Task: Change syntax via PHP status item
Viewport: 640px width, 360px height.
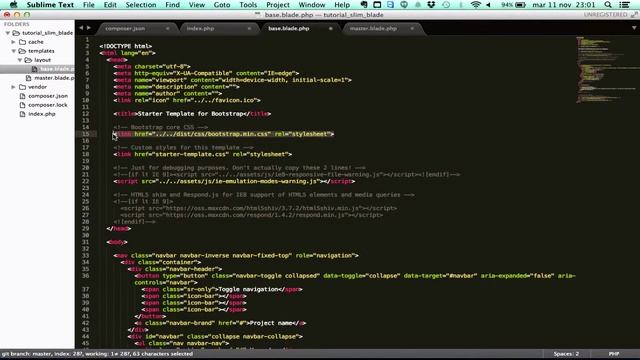Action: point(614,354)
